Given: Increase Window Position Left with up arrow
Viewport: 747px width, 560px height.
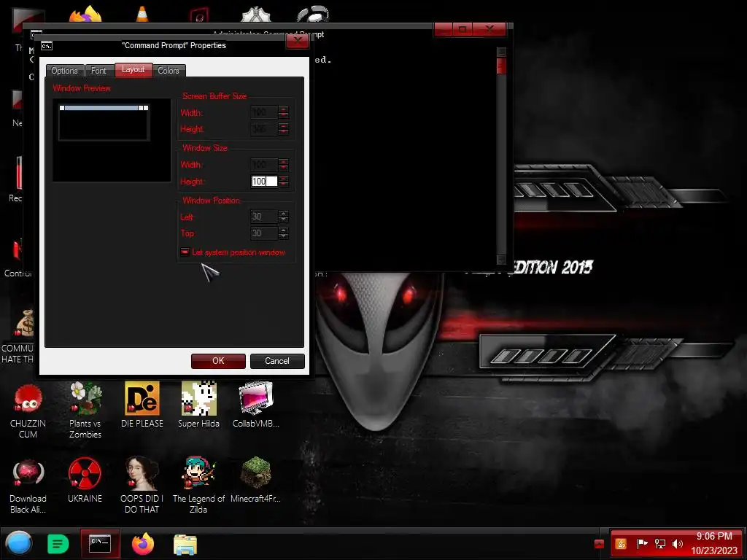Looking at the screenshot, I should tap(284, 214).
